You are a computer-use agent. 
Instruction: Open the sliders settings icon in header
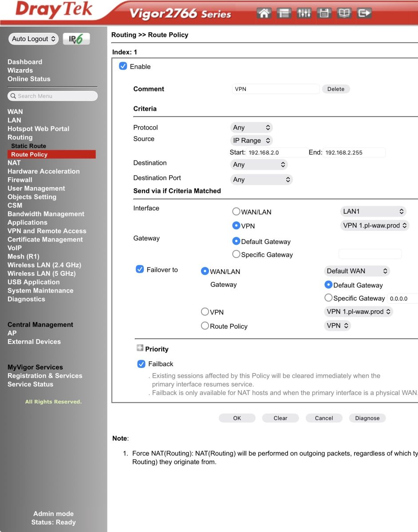(x=304, y=13)
